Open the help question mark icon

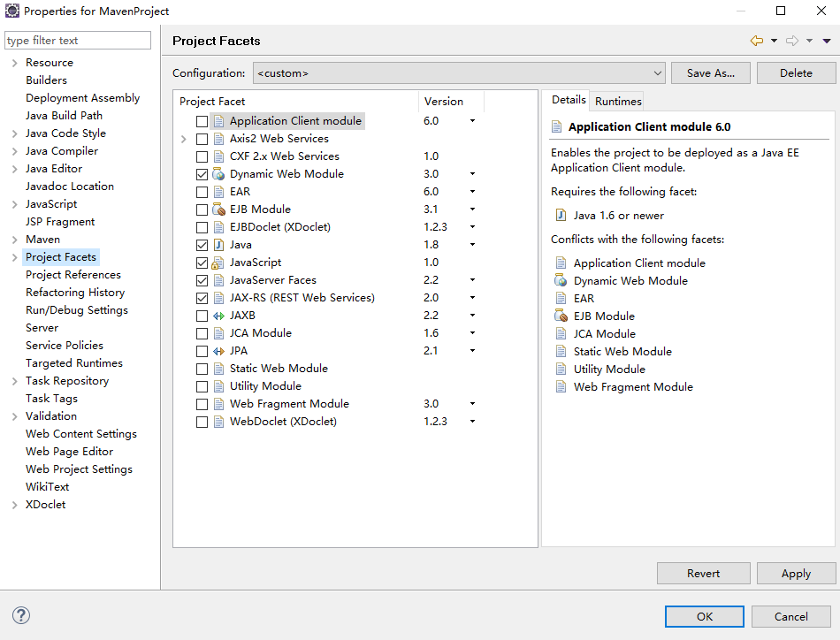(x=21, y=615)
